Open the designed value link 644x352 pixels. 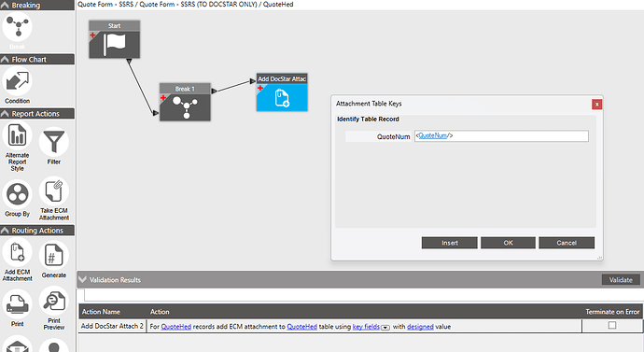tap(420, 327)
